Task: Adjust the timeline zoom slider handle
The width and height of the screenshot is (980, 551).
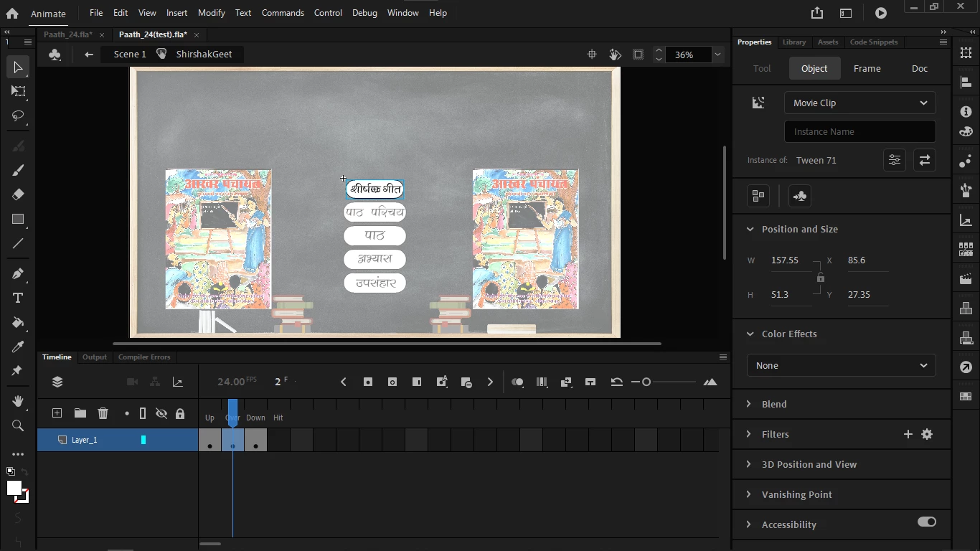Action: [x=646, y=382]
